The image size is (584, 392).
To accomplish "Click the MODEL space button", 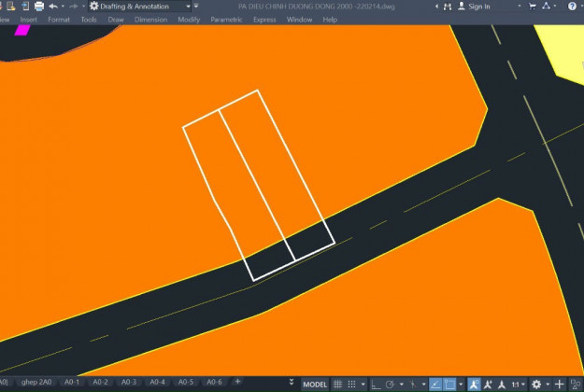I will click(315, 385).
